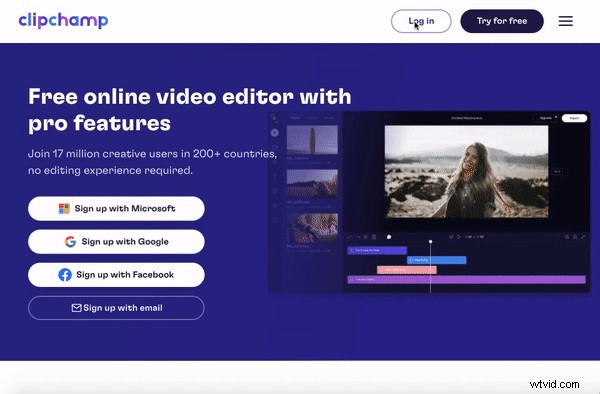Select the light blue timeline clip
This screenshot has height=394, width=600.
437,260
